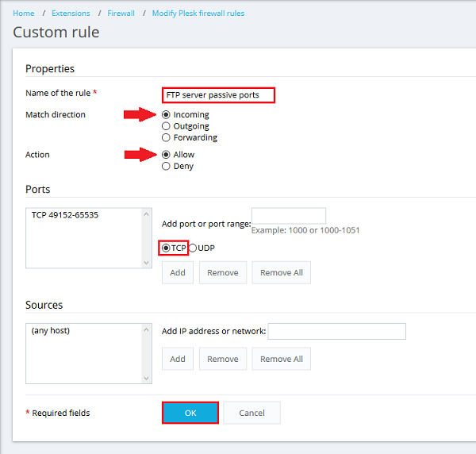Go to Home breadcrumb link

click(24, 13)
